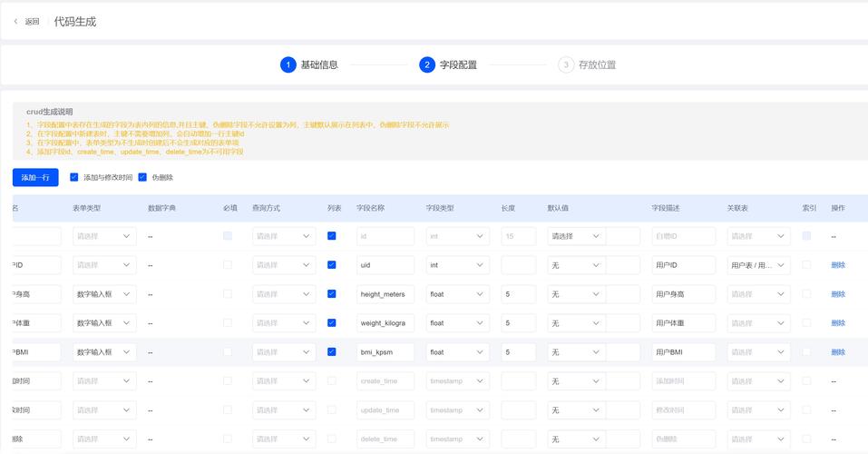Click default value text box in uid row
The image size is (868, 454).
coord(623,265)
